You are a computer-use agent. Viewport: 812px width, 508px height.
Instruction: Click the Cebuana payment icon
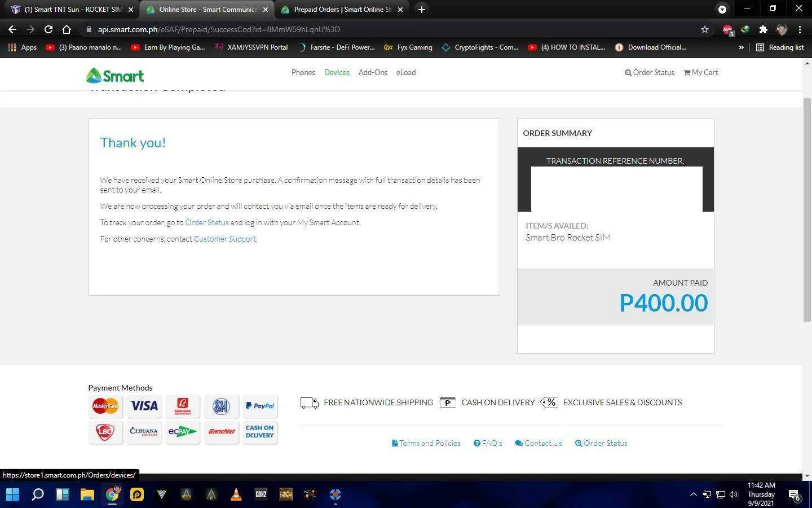click(x=144, y=432)
